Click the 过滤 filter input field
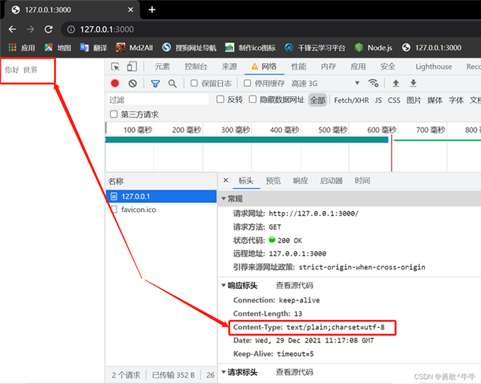The image size is (481, 384). [x=158, y=99]
